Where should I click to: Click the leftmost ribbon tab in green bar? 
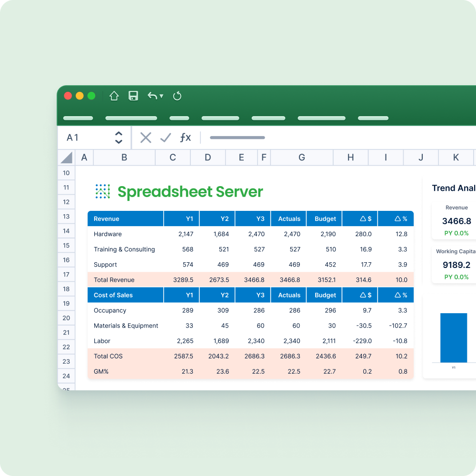point(78,118)
